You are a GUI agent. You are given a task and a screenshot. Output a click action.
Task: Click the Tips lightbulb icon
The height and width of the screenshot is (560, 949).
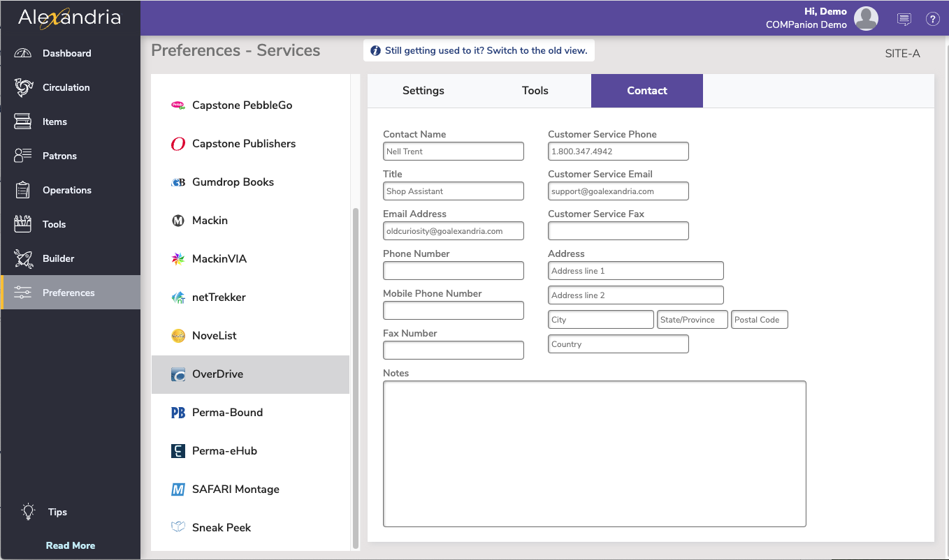click(x=28, y=512)
